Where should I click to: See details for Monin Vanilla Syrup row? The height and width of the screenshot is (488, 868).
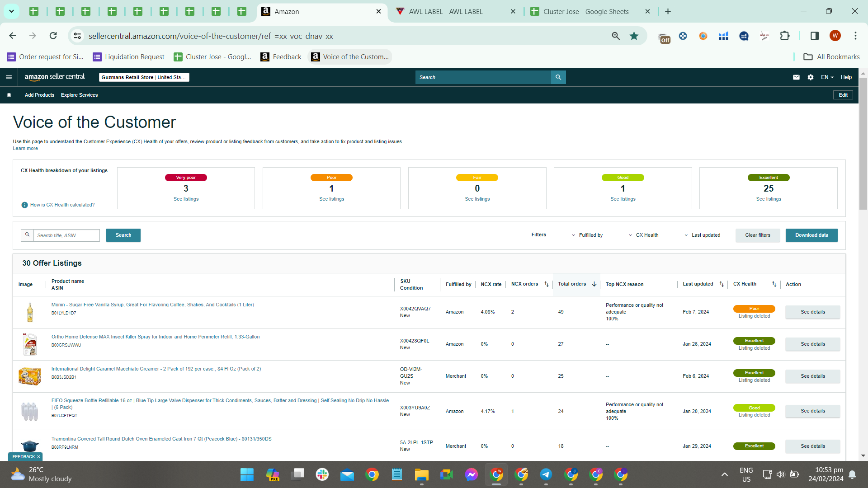point(813,312)
